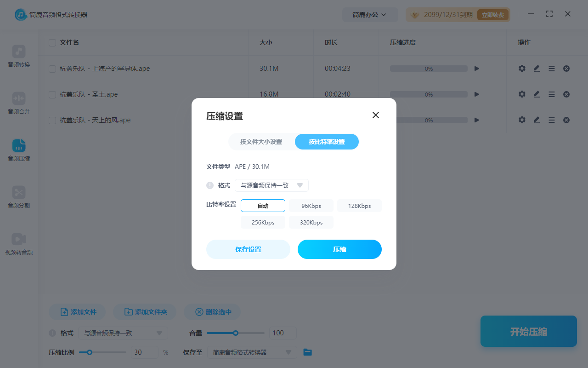Click the 00:04:23 duration cell
Screen dimensions: 588x368
(x=338, y=69)
